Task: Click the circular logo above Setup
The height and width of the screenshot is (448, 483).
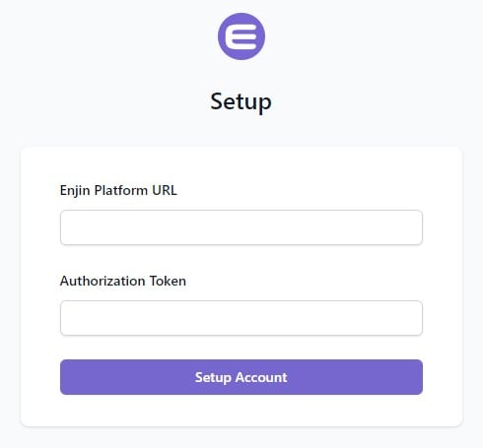Action: [x=241, y=36]
